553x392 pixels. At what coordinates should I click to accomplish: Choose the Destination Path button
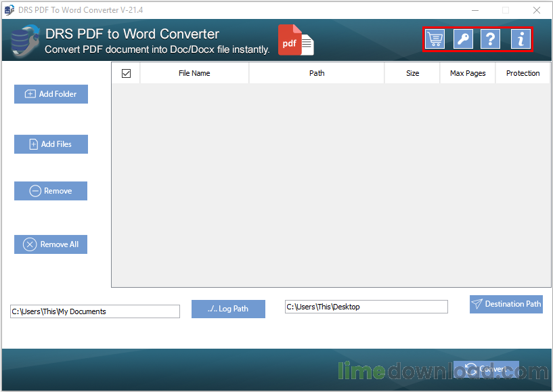tap(506, 304)
